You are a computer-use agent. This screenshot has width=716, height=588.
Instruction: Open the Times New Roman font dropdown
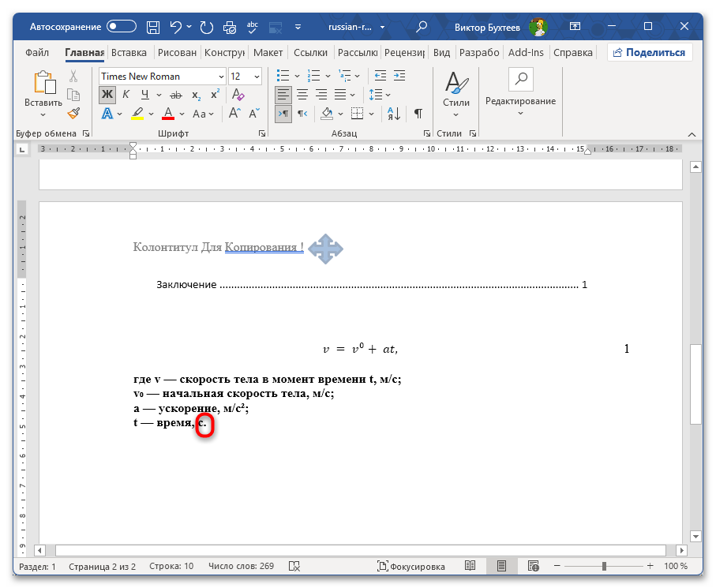221,77
